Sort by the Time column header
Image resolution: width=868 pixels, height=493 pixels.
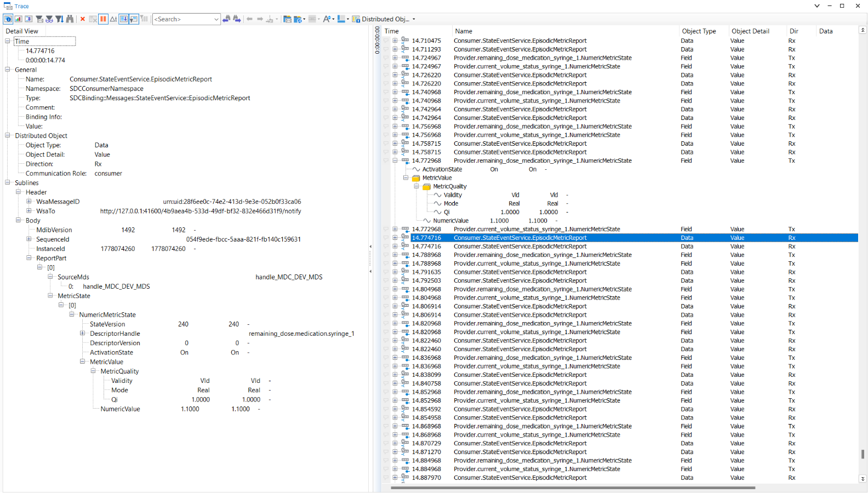[x=417, y=31]
